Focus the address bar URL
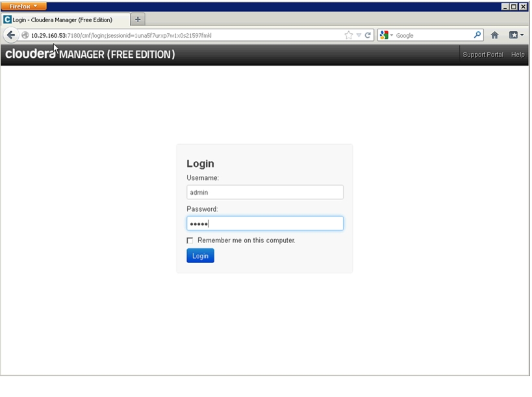Viewport: 532px width, 397px height. 186,35
